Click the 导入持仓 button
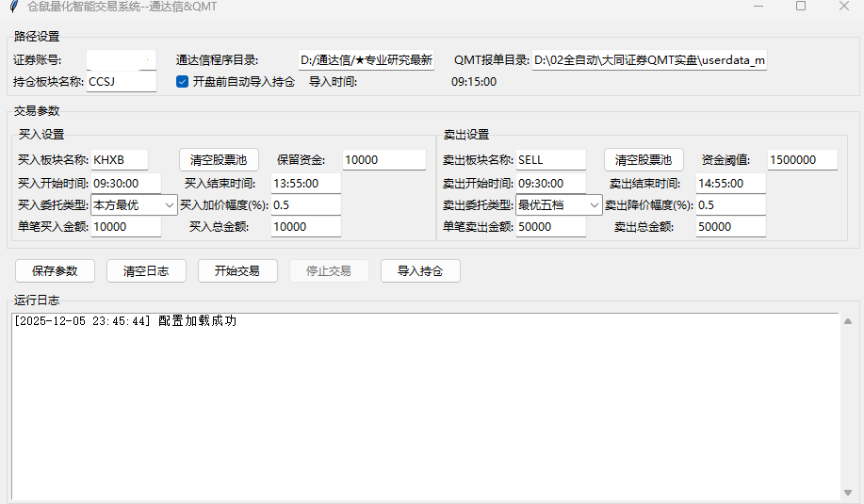The image size is (864, 504). (420, 271)
